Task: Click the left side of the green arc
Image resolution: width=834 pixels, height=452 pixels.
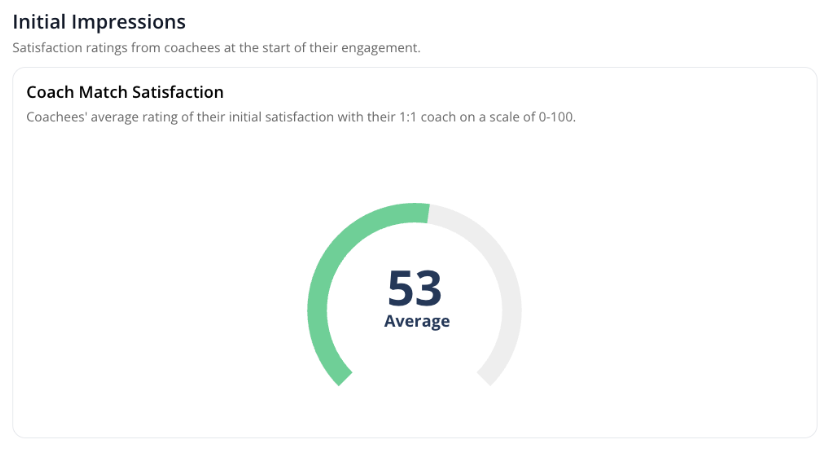Action: click(318, 310)
